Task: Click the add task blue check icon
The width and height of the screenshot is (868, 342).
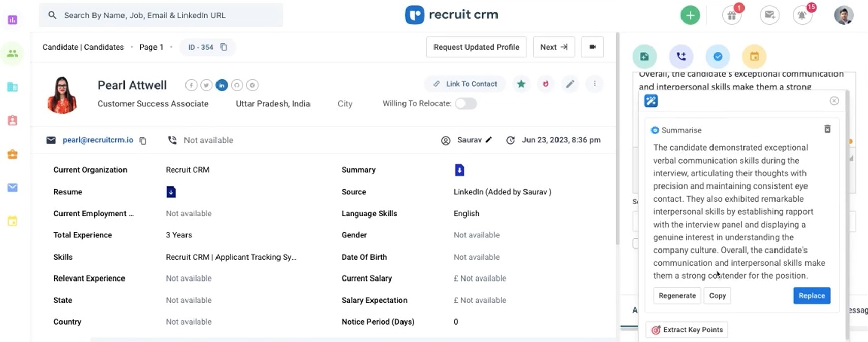Action: click(718, 56)
